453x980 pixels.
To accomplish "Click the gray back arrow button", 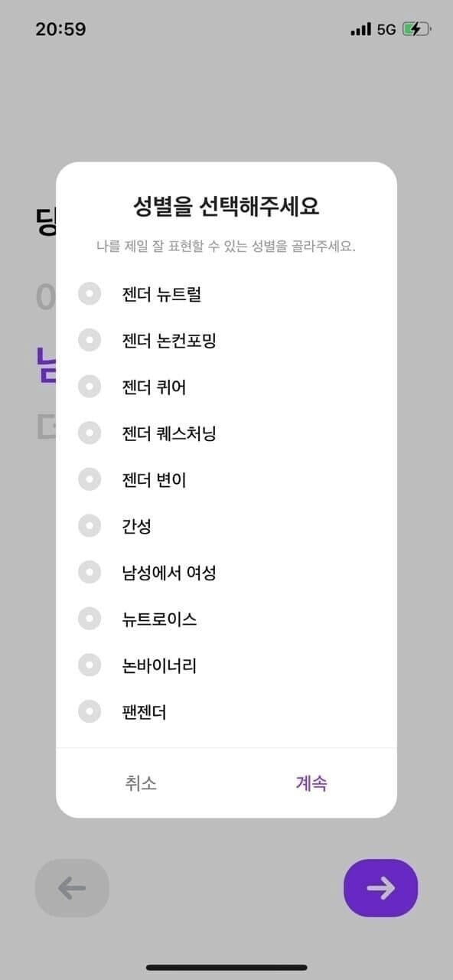I will (72, 888).
